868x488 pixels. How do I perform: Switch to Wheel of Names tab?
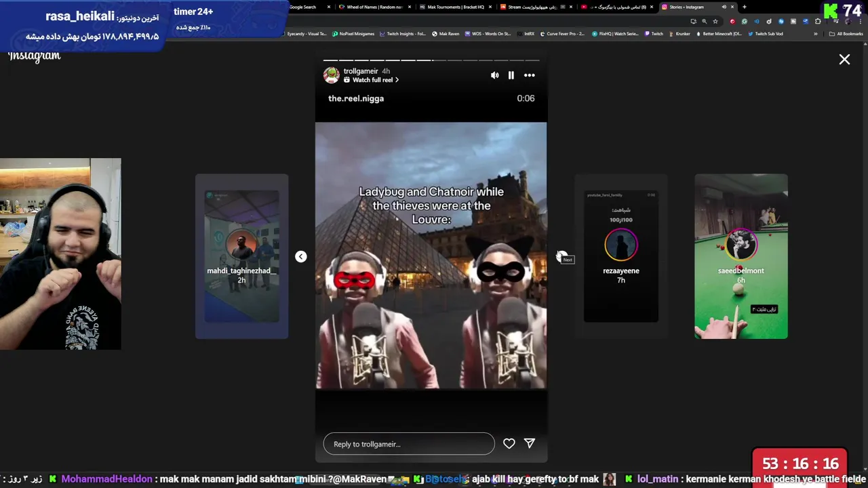pyautogui.click(x=374, y=7)
